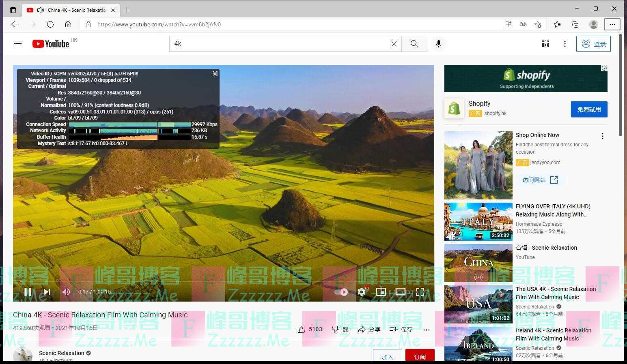
Task: Click the search magnifier button
Action: 414,44
